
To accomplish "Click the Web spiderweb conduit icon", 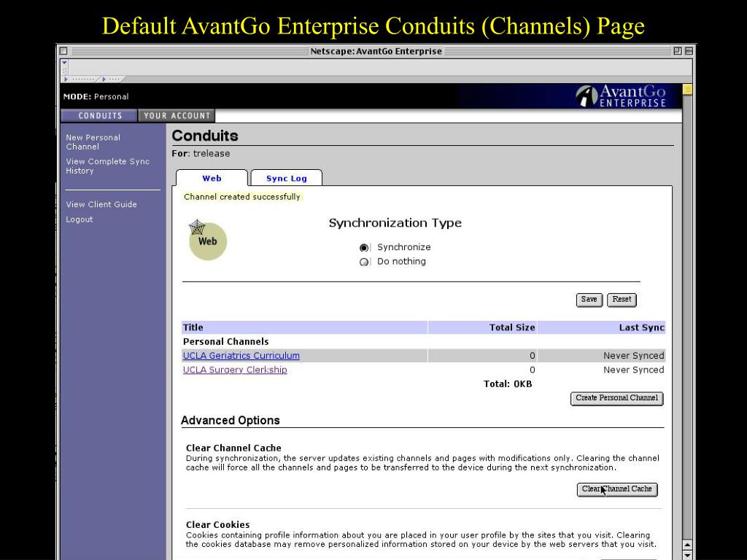I will click(207, 239).
